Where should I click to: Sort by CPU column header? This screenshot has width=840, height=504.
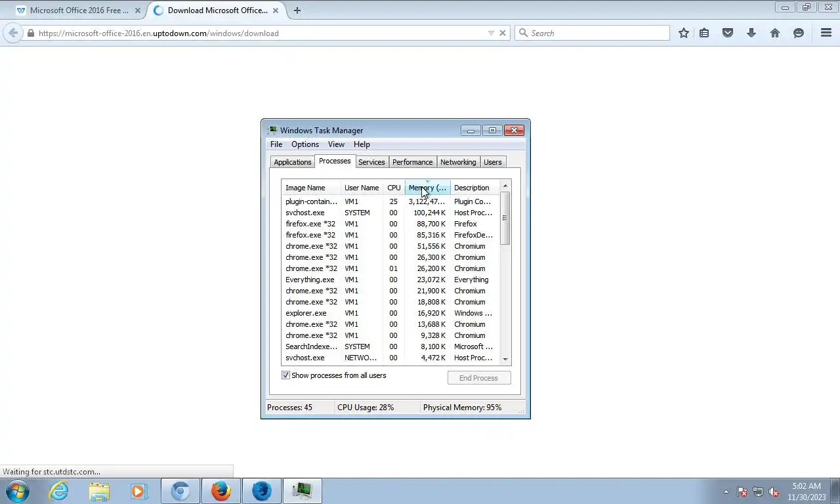(x=394, y=188)
